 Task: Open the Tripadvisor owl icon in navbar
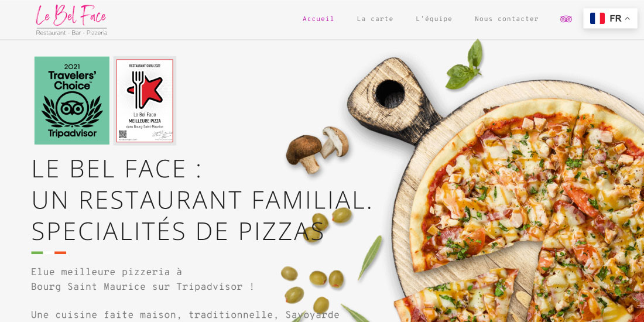[566, 19]
